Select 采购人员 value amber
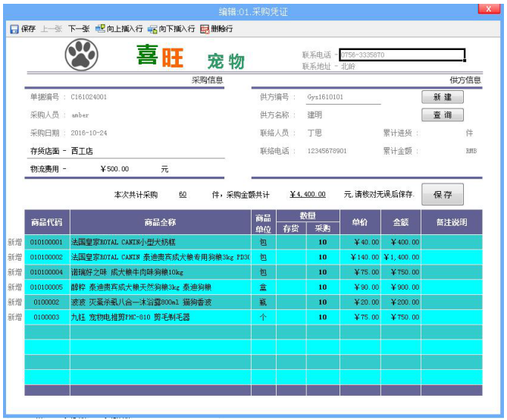The image size is (507, 420). [x=80, y=115]
